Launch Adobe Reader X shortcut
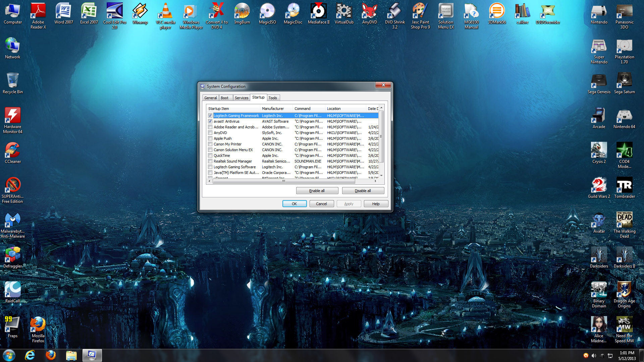This screenshot has height=362, width=644. click(38, 15)
